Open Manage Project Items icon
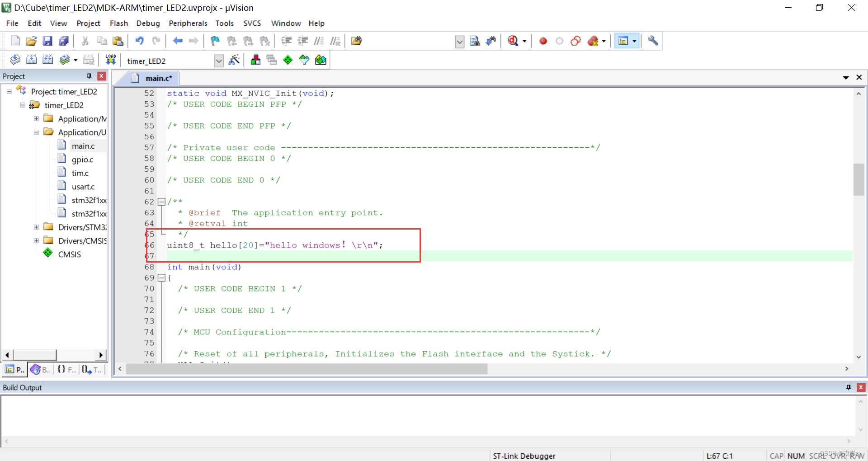 [255, 60]
